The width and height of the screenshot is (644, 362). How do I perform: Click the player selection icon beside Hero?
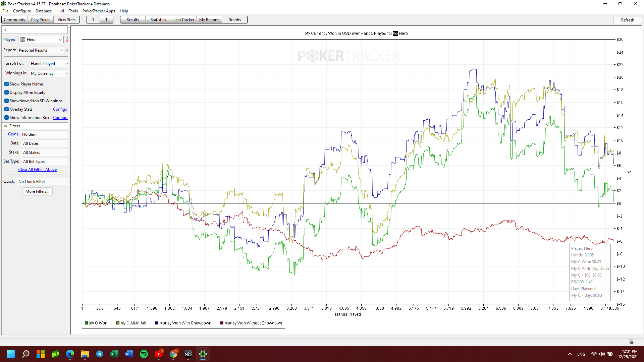coord(67,40)
